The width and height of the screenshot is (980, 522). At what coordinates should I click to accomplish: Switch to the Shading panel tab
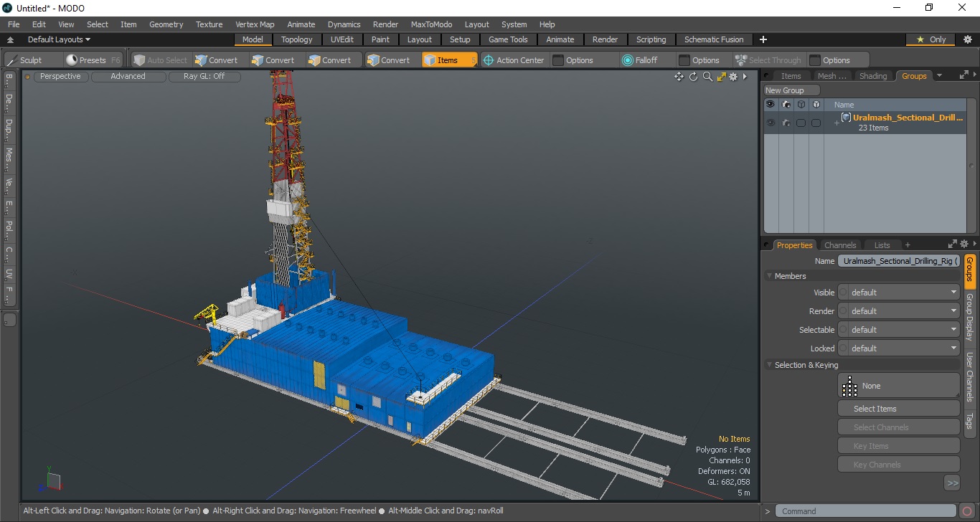tap(873, 76)
